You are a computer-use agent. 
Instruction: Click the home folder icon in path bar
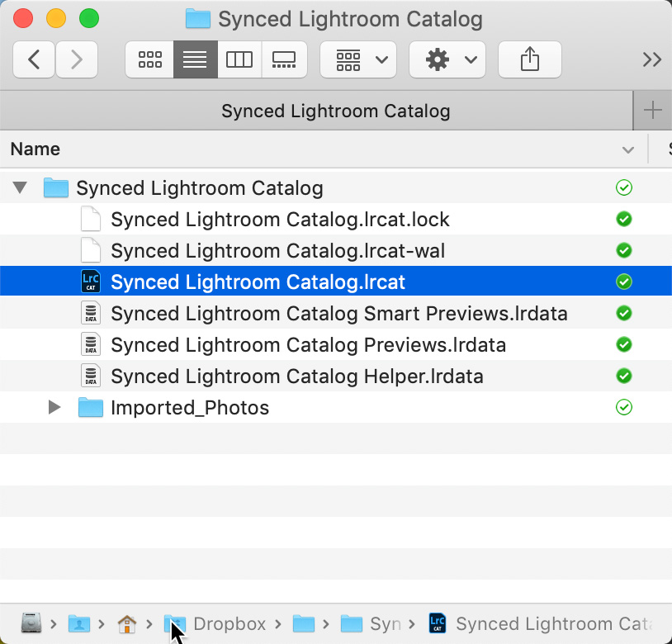[x=127, y=624]
